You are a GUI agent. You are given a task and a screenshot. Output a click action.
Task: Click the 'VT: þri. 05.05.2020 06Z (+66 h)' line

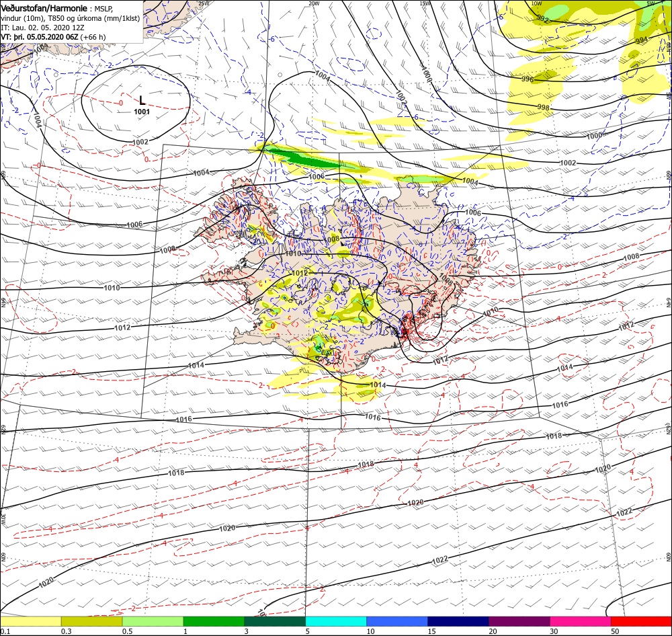point(53,37)
